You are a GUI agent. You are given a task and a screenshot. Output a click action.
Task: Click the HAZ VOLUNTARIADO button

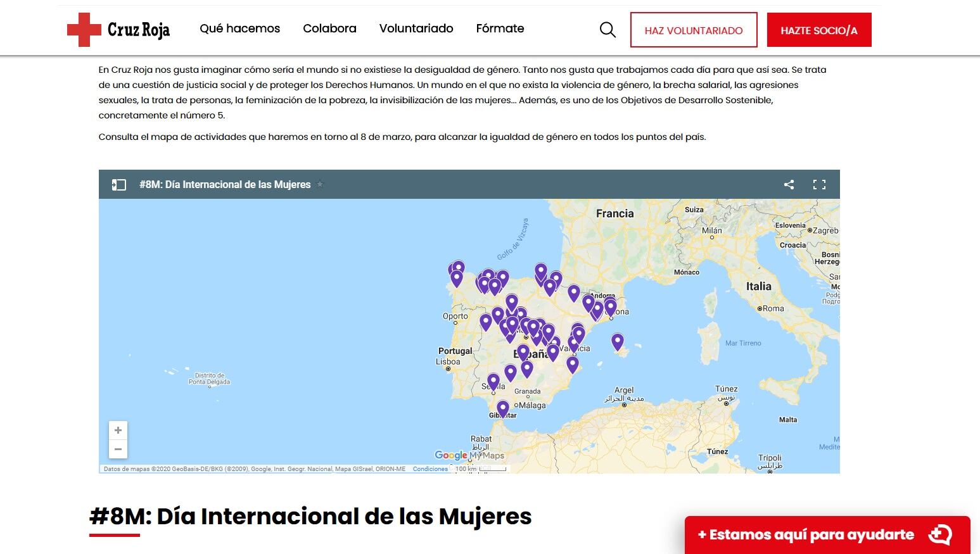click(694, 30)
